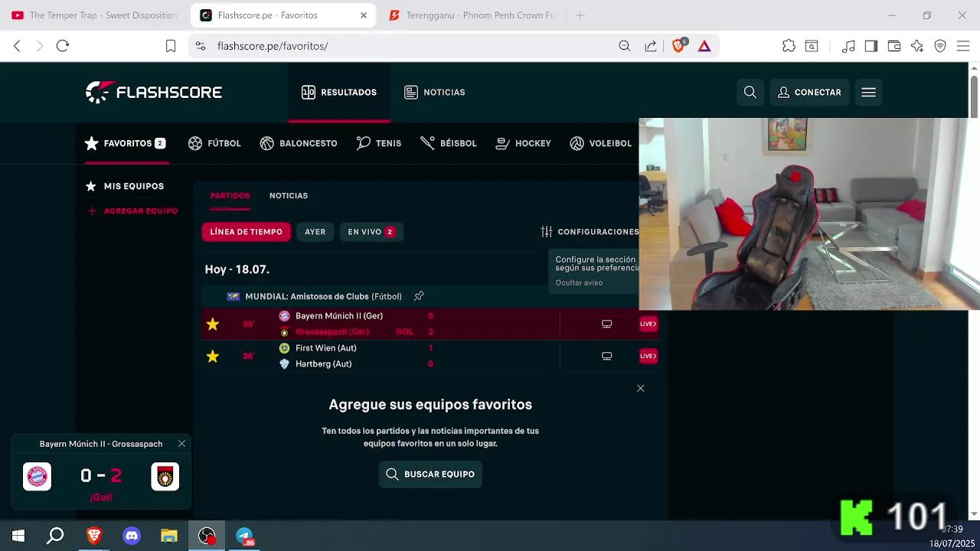Screen dimensions: 980x551
Task: Close the Agregue sus equipos favoritos banner
Action: click(641, 389)
